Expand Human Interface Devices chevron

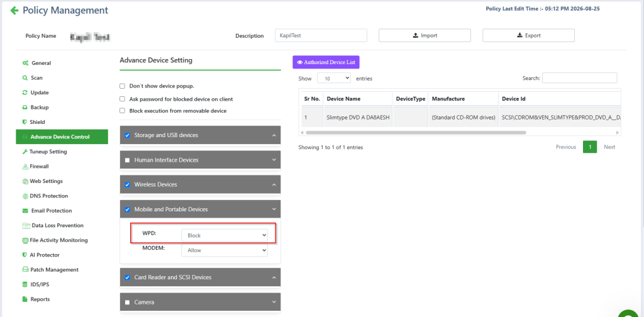[274, 160]
